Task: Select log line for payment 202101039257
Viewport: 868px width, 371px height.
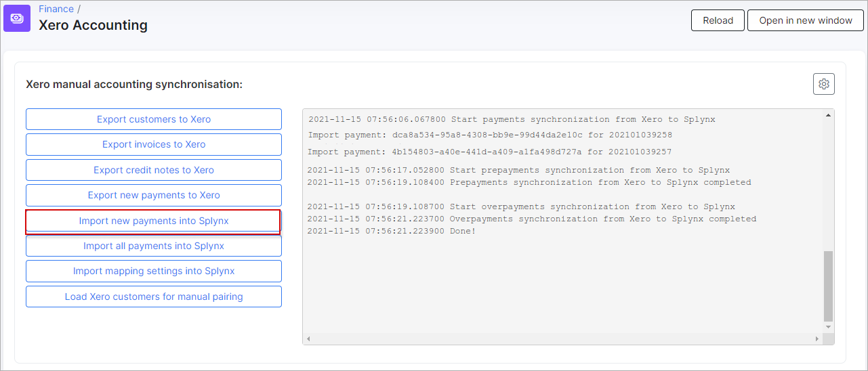Action: click(x=489, y=152)
